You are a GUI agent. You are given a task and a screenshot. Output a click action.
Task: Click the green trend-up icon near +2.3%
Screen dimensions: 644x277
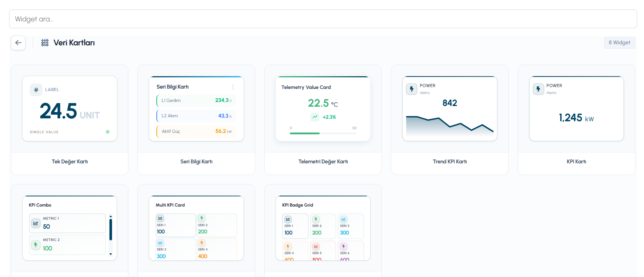315,117
